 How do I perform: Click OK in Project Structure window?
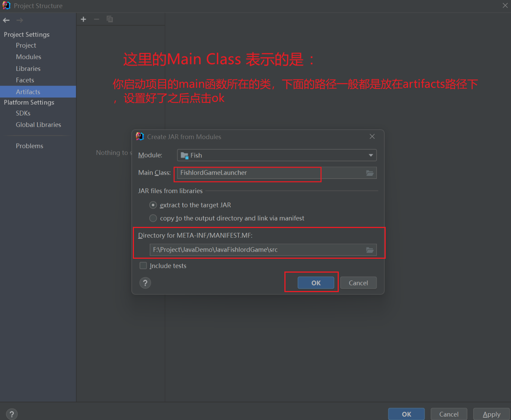(406, 414)
